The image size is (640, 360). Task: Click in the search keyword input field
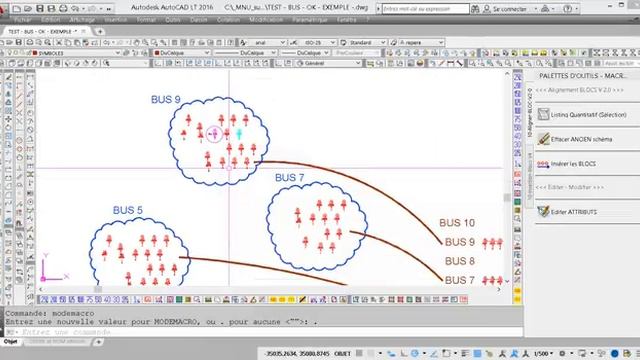click(426, 9)
